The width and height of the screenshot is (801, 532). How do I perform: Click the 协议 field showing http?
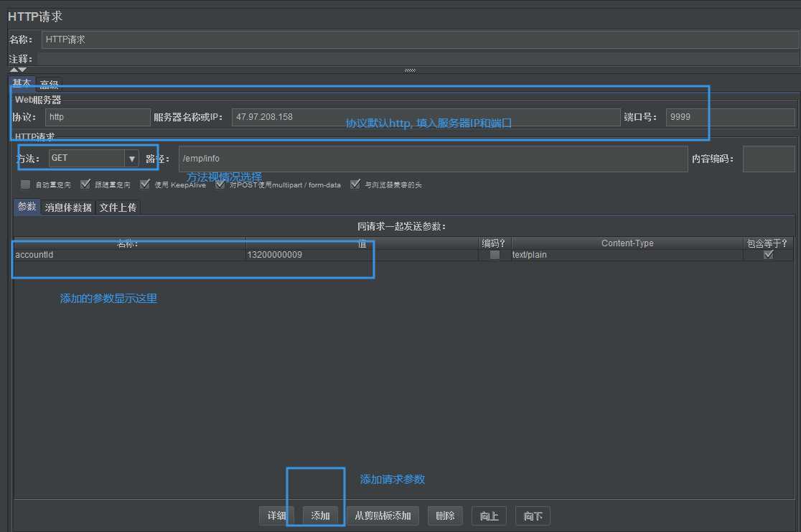[x=98, y=117]
